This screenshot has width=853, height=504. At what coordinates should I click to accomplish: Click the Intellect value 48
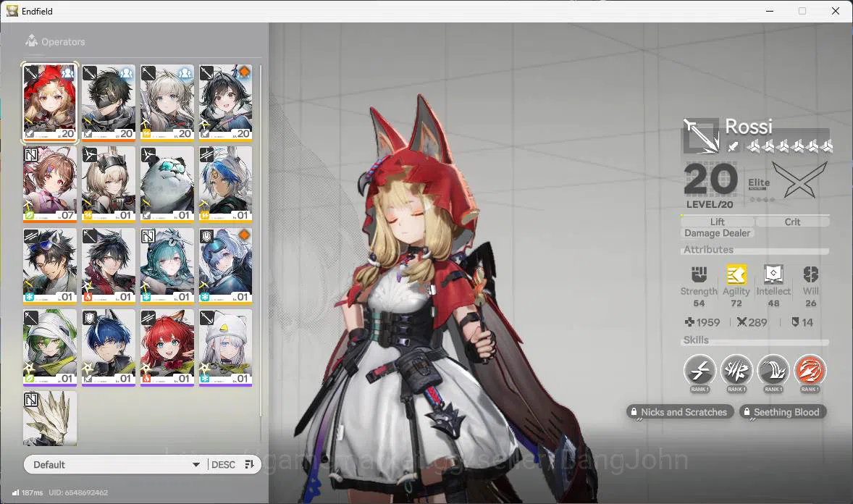tap(773, 303)
